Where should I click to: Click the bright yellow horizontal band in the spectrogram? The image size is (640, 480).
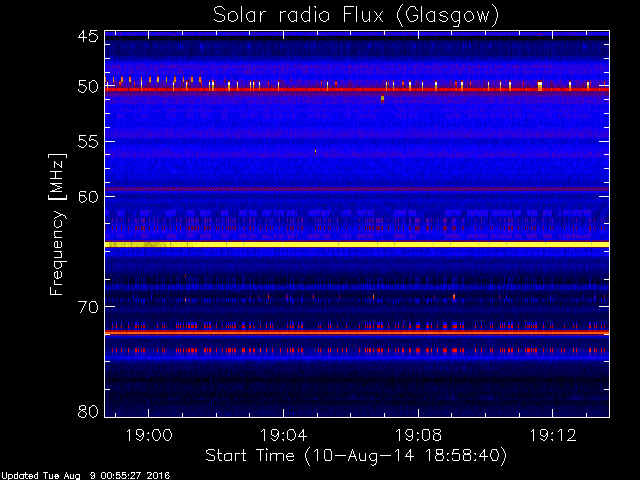[357, 244]
